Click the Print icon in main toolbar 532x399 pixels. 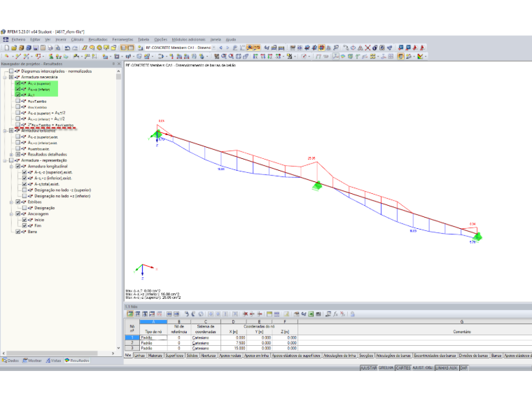point(50,48)
